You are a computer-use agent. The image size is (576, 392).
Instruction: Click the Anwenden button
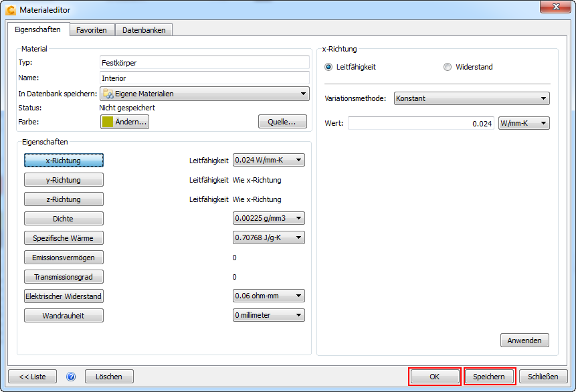point(524,340)
